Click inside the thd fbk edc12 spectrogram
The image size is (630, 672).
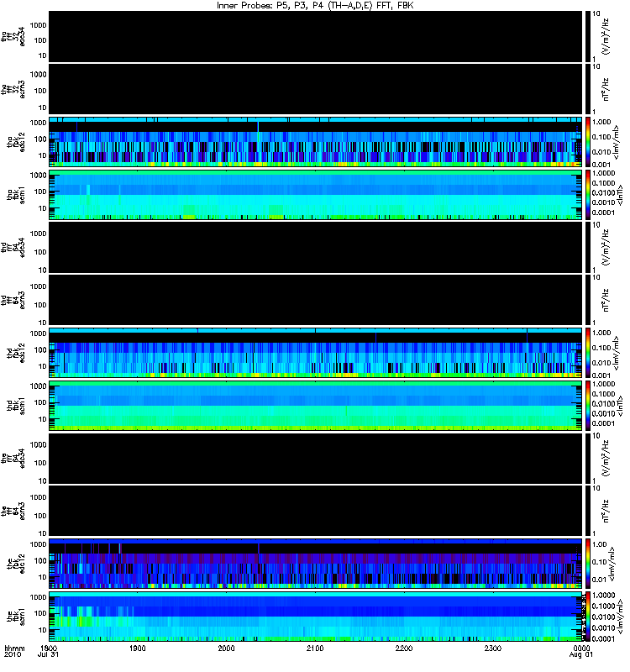click(x=316, y=353)
